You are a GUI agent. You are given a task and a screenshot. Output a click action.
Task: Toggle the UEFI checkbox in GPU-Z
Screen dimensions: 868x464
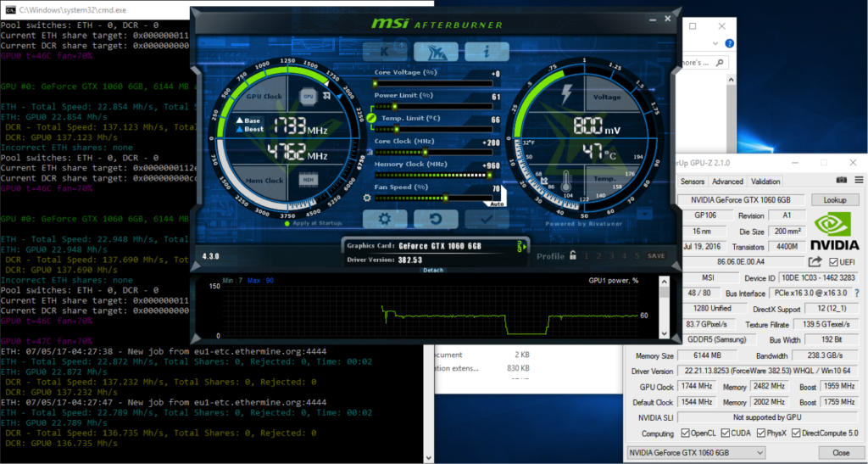pyautogui.click(x=833, y=262)
